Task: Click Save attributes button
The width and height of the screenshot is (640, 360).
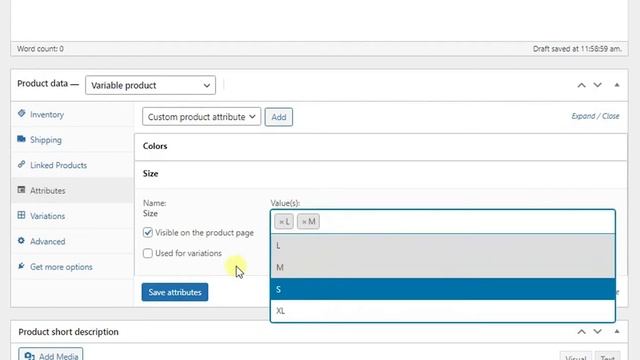Action: click(x=175, y=292)
